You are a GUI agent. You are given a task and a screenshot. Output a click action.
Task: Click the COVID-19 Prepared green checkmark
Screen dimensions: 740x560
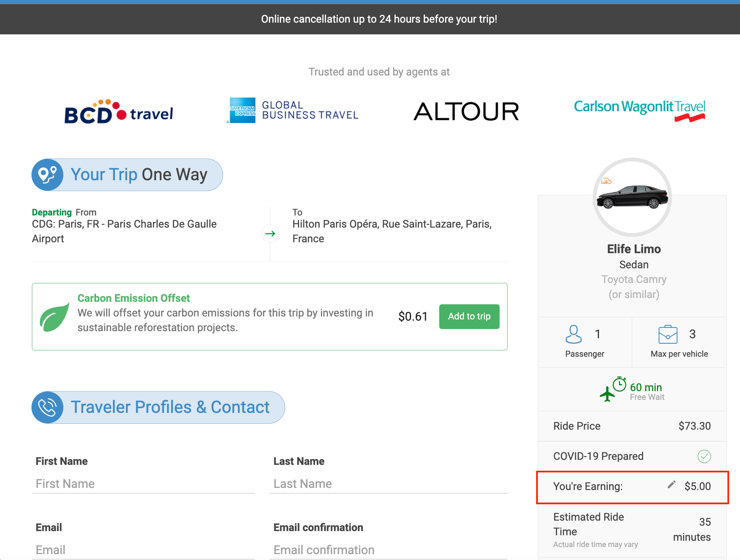point(704,456)
